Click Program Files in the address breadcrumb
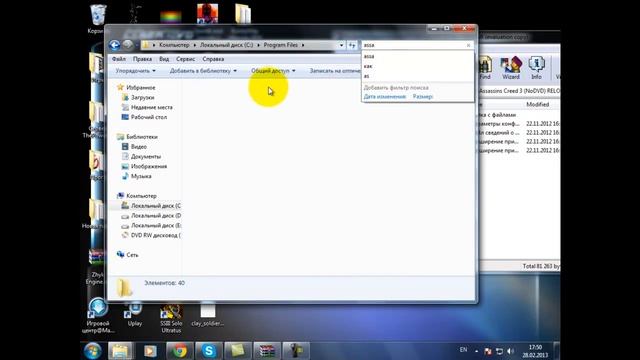This screenshot has width=640, height=360. coord(281,45)
